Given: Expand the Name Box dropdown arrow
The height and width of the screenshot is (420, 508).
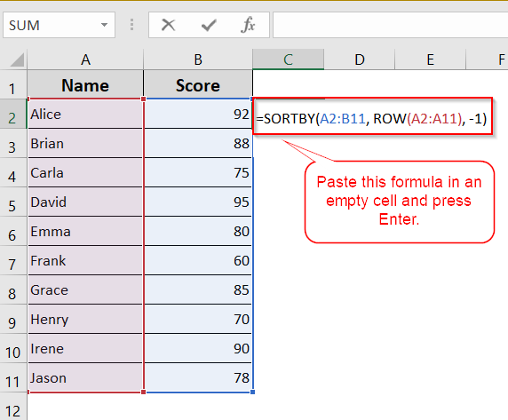Looking at the screenshot, I should click(x=104, y=25).
